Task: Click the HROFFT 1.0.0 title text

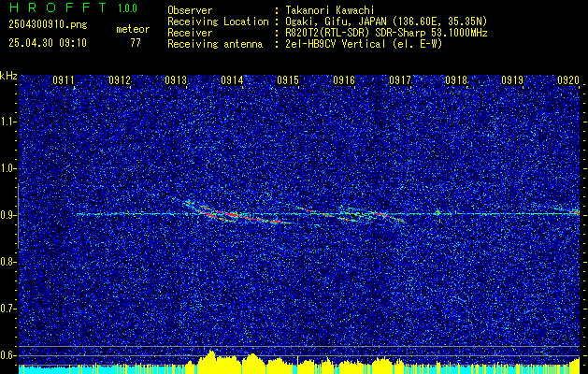Action: point(74,7)
